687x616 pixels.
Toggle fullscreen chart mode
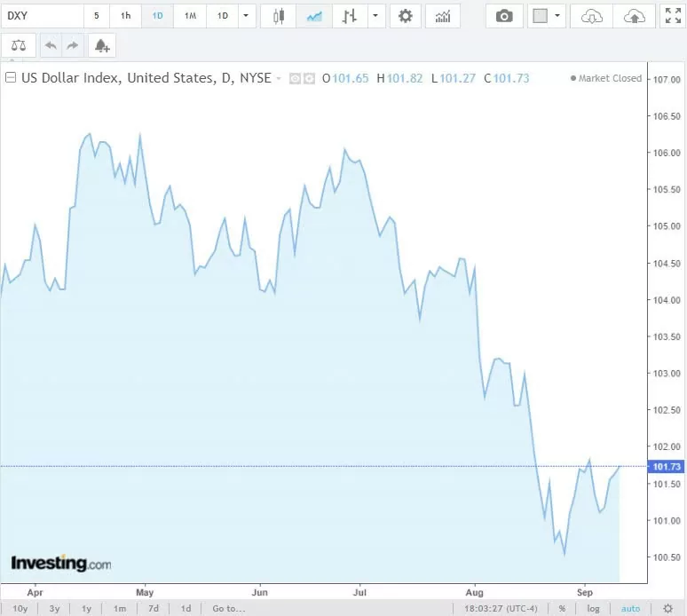673,16
